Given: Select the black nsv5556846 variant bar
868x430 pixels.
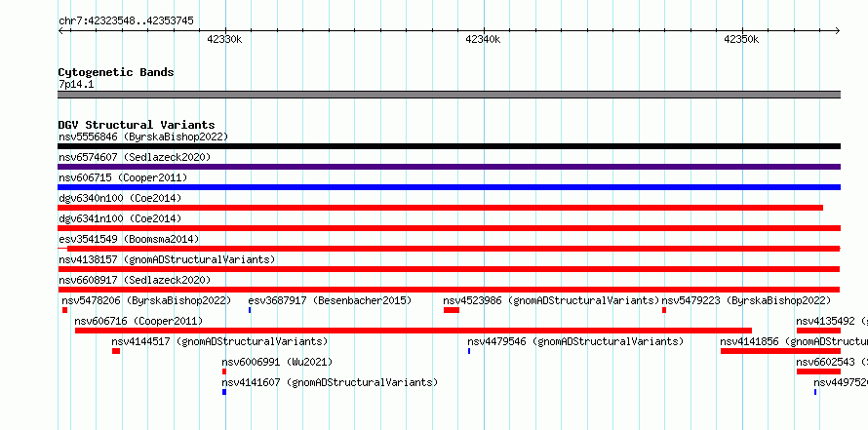Looking at the screenshot, I should click(x=449, y=146).
